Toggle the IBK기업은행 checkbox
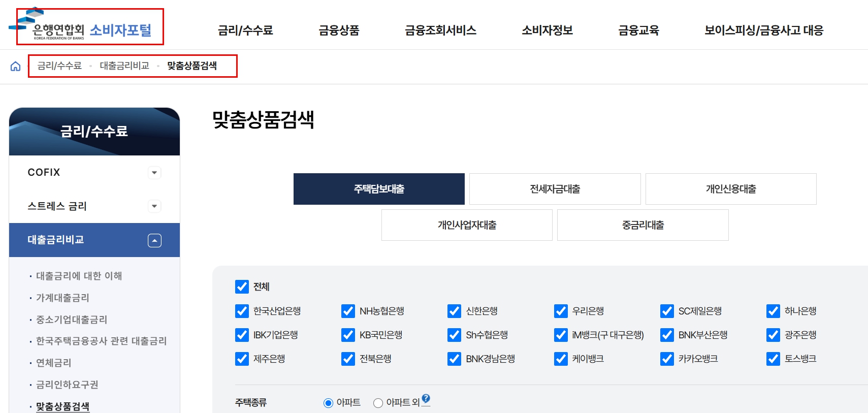Screen dimensions: 868x413 242,335
